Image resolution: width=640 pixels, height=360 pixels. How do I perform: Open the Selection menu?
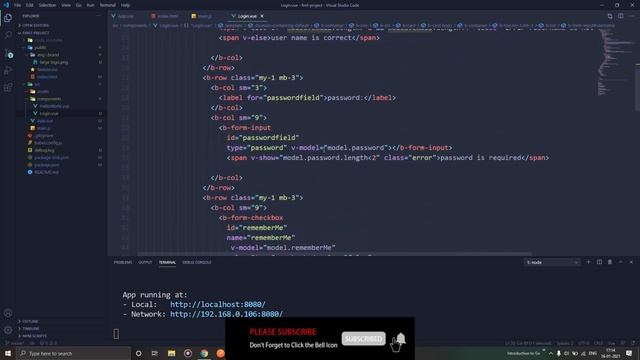click(47, 5)
